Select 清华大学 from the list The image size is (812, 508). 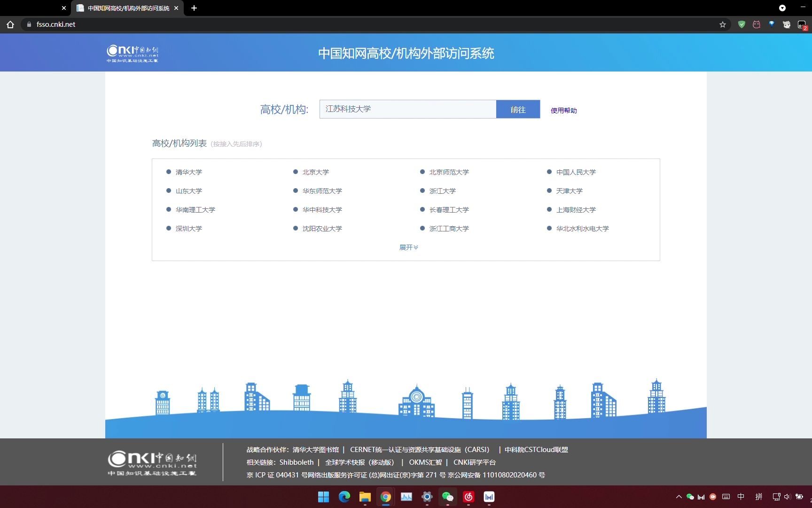click(189, 172)
